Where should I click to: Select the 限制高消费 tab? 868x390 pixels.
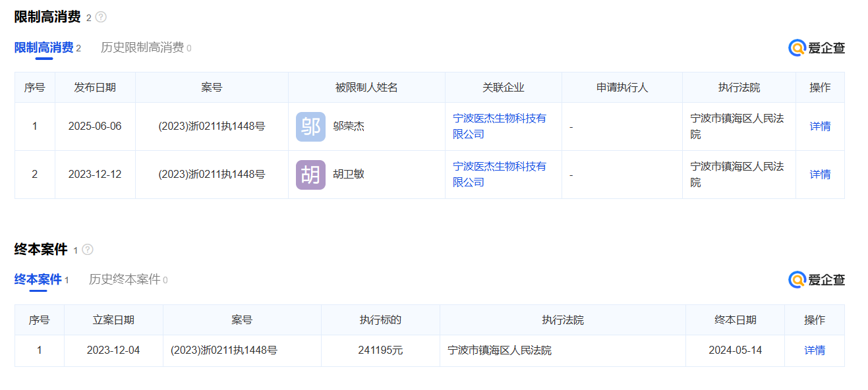click(x=43, y=47)
